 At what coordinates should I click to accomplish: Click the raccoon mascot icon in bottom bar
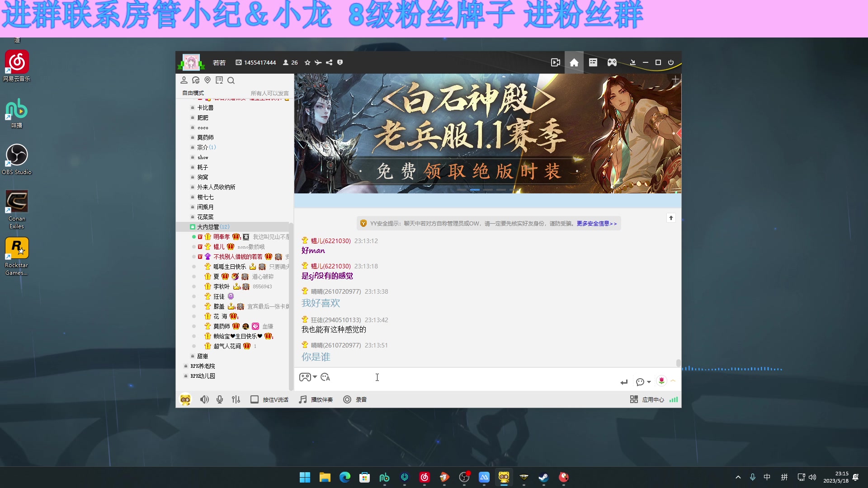pyautogui.click(x=185, y=399)
